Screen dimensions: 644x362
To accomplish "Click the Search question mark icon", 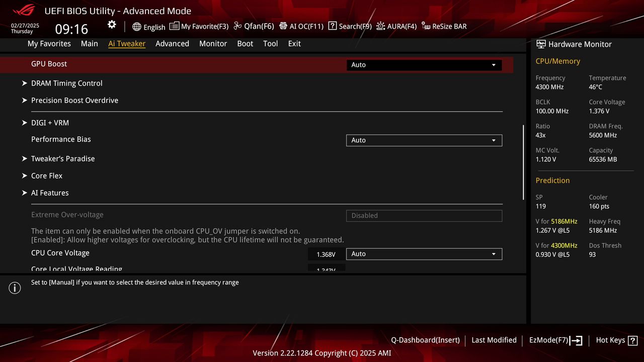I will 333,26.
